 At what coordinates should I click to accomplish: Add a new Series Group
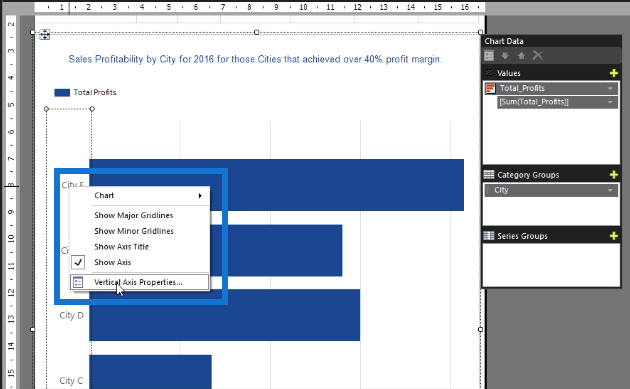(x=614, y=236)
